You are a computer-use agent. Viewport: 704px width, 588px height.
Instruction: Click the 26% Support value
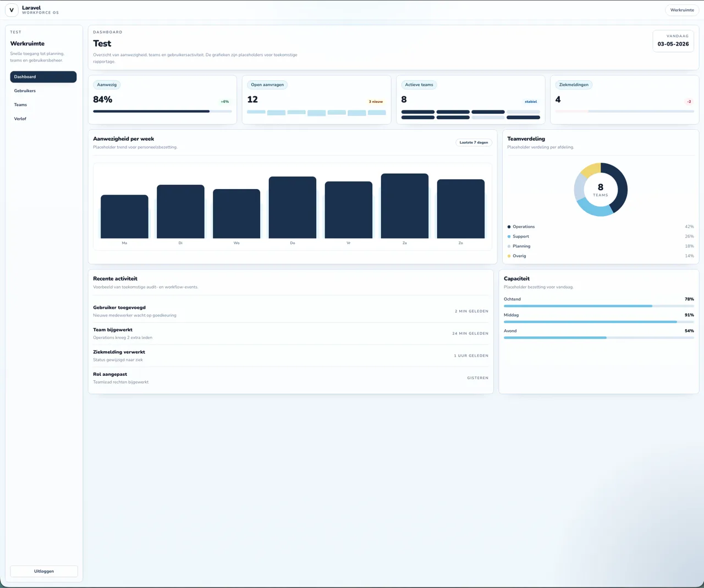(x=689, y=236)
